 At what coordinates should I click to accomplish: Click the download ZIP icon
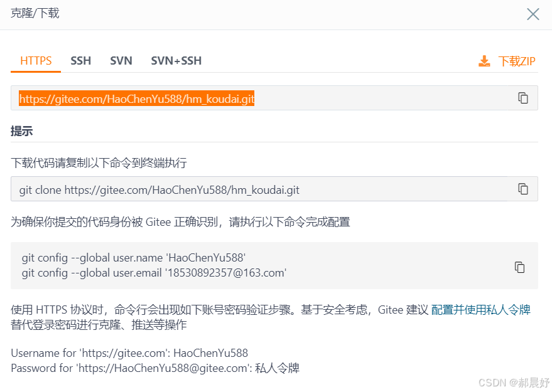(x=484, y=61)
